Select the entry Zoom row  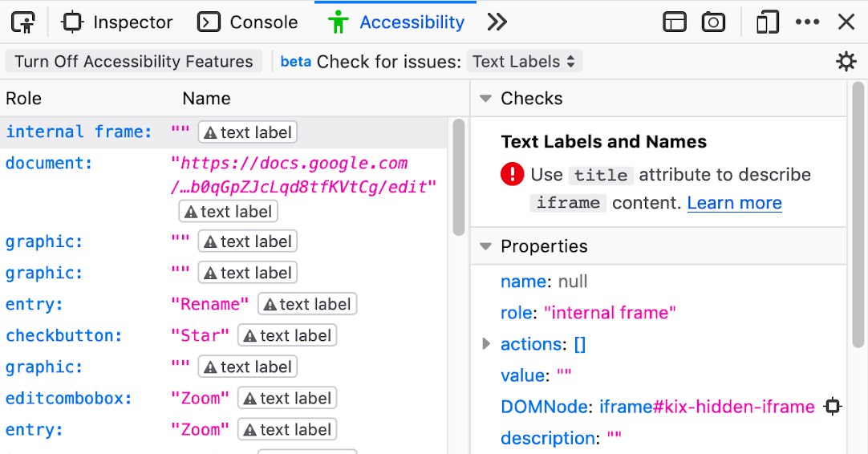click(x=224, y=430)
